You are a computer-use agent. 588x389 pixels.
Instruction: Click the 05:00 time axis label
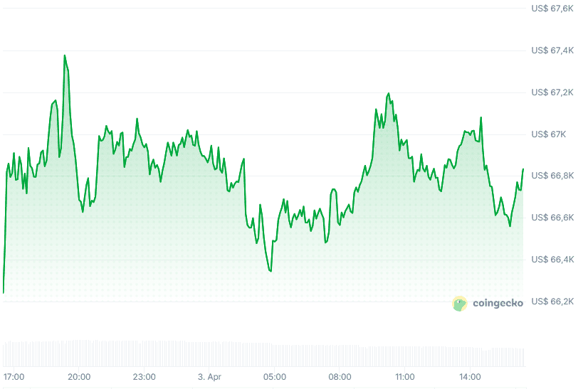(275, 376)
